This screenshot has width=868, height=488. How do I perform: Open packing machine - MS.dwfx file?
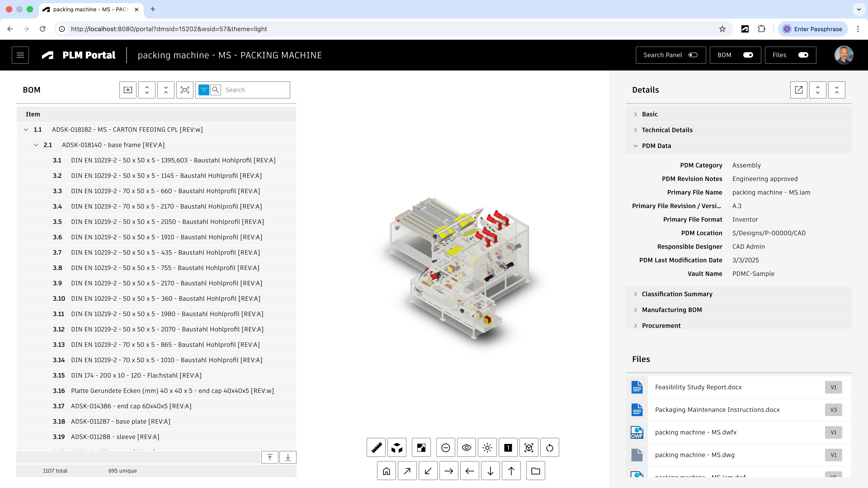click(696, 432)
